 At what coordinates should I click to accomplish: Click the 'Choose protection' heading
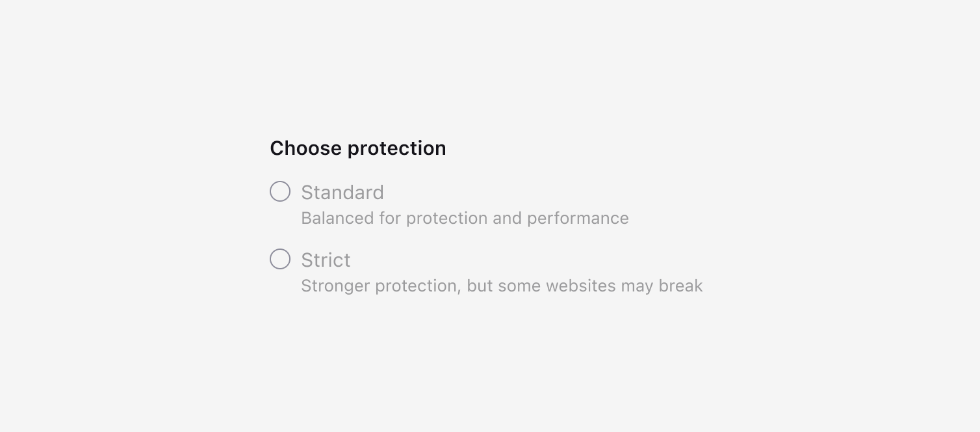tap(358, 148)
